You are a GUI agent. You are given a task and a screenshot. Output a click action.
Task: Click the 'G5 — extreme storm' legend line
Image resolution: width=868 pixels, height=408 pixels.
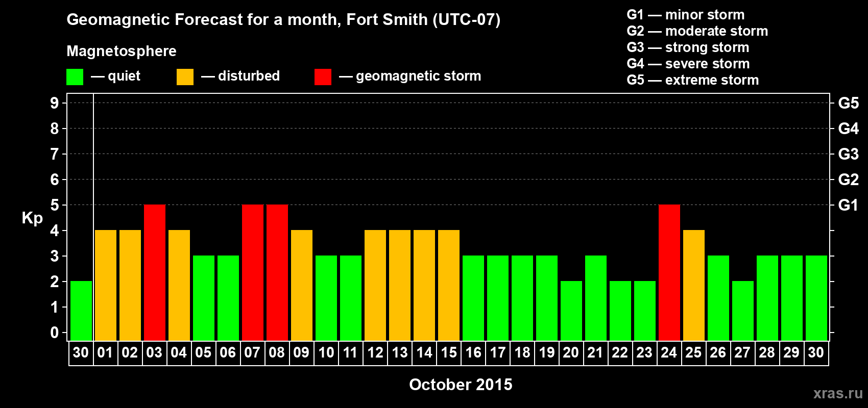[693, 80]
